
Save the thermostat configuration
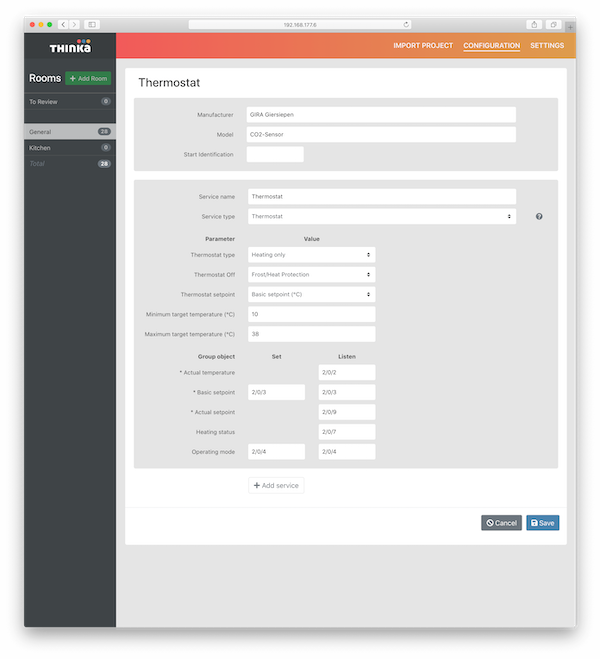tap(542, 523)
